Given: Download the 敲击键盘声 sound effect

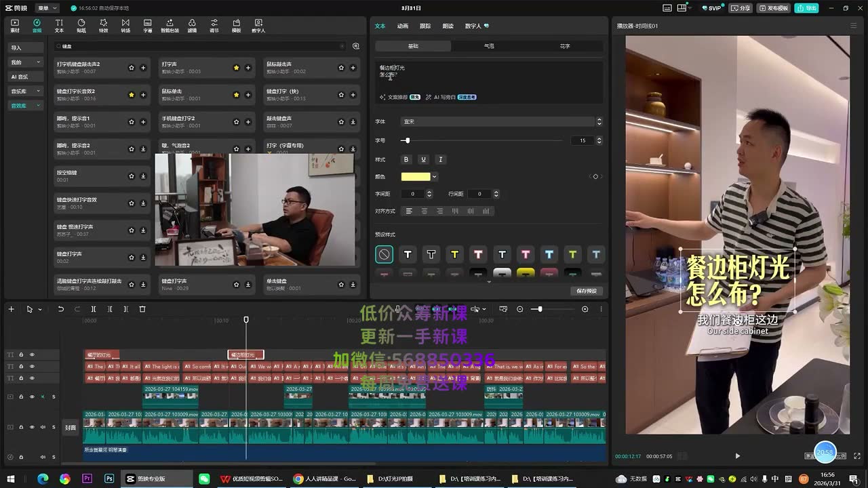Looking at the screenshot, I should point(353,122).
